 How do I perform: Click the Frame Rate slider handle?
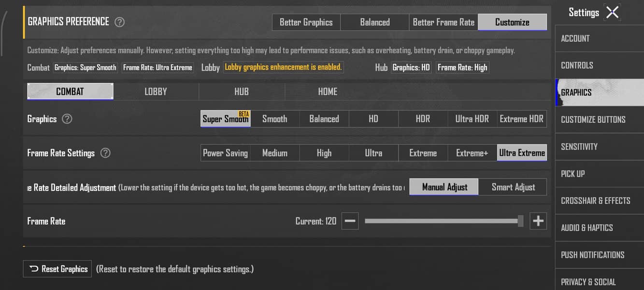[x=520, y=221]
